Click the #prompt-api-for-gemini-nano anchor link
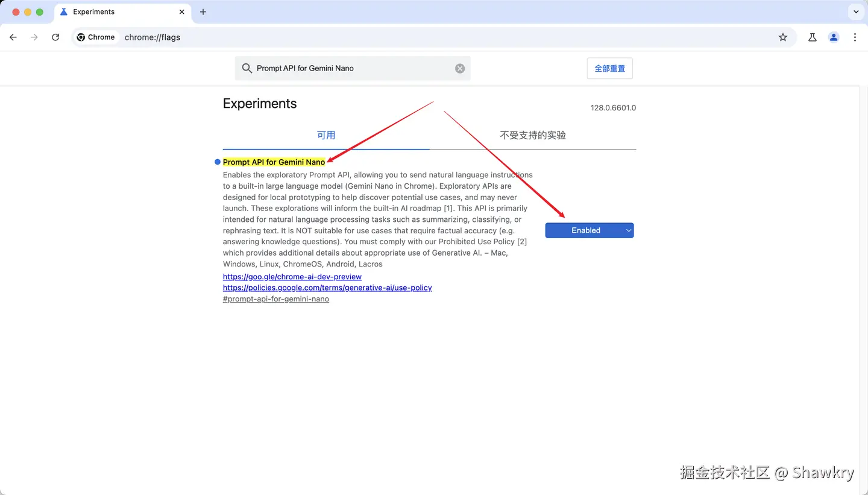Screen dimensions: 868x495 276,299
